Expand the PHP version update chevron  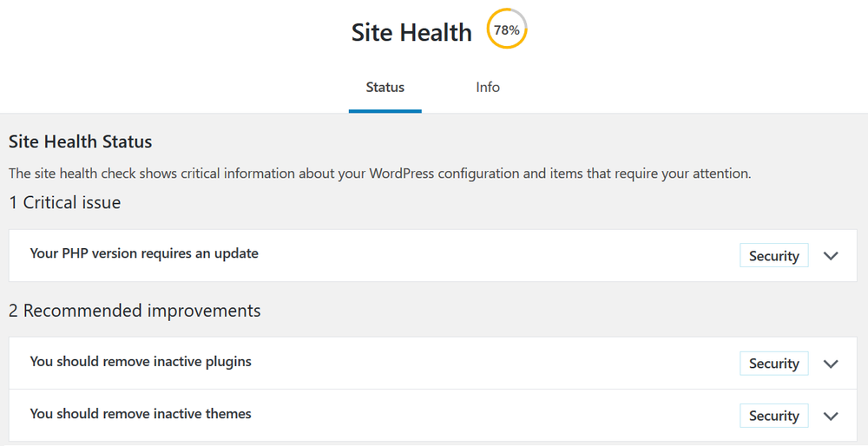click(831, 256)
